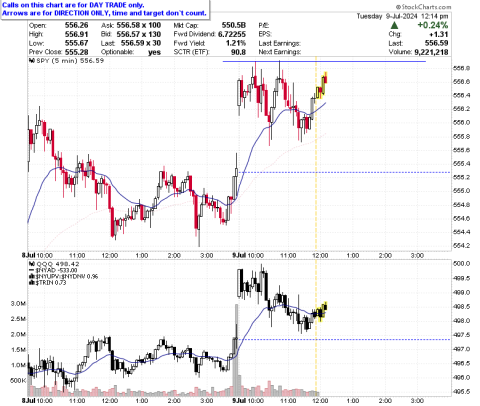Click the tall volume spike bar at 9 Jul open

click(237, 350)
